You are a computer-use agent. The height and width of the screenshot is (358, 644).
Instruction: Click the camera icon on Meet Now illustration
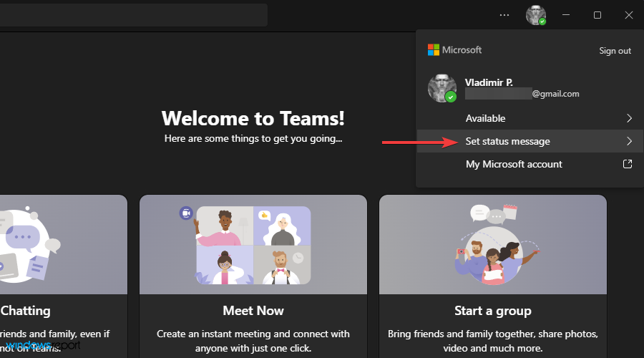[x=186, y=213]
